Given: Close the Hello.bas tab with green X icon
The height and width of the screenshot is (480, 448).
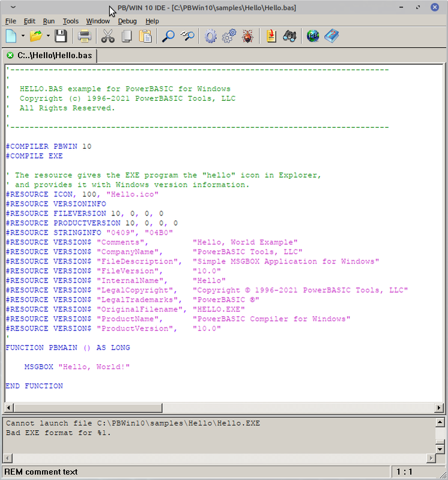Looking at the screenshot, I should click(10, 55).
